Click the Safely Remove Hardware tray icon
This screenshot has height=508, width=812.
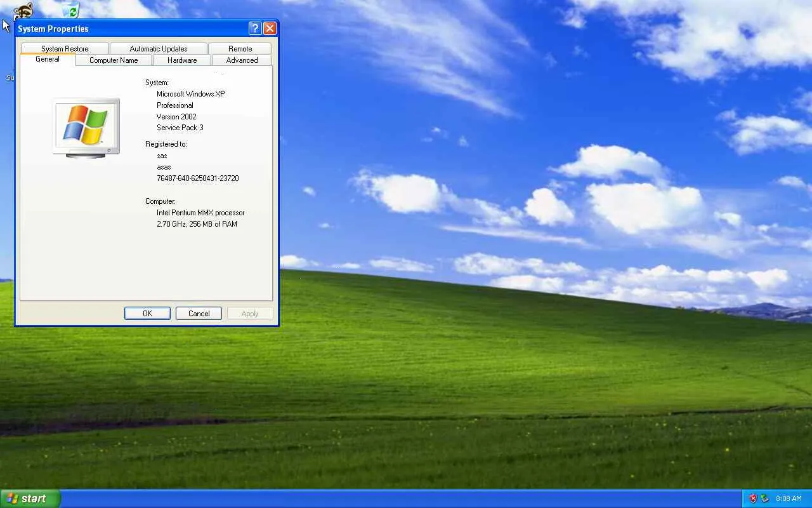point(764,498)
